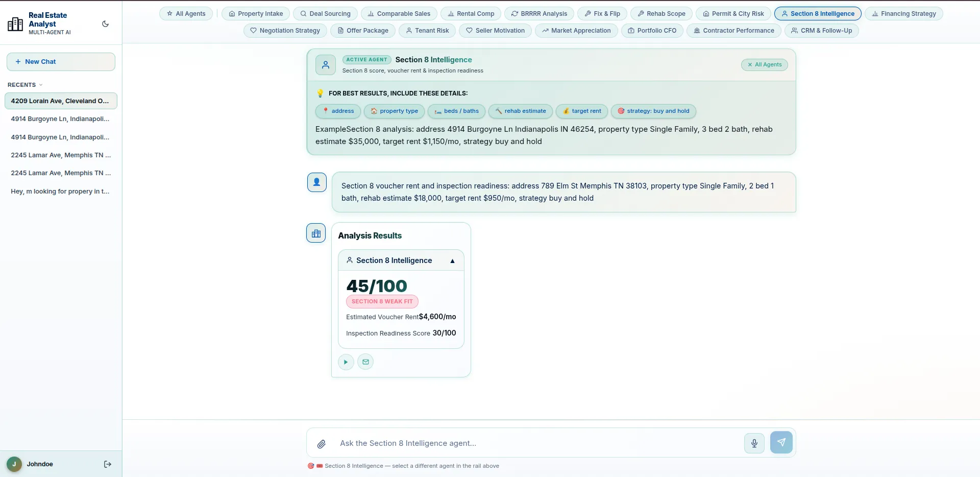Dismiss active agent via All Agents close chip
Screen dimensions: 980x477
coord(764,65)
